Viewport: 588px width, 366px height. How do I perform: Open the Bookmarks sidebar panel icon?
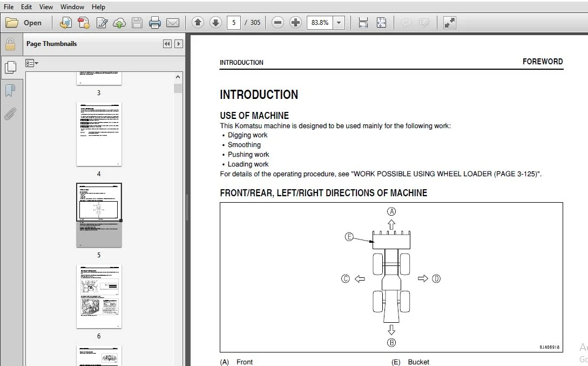[10, 90]
